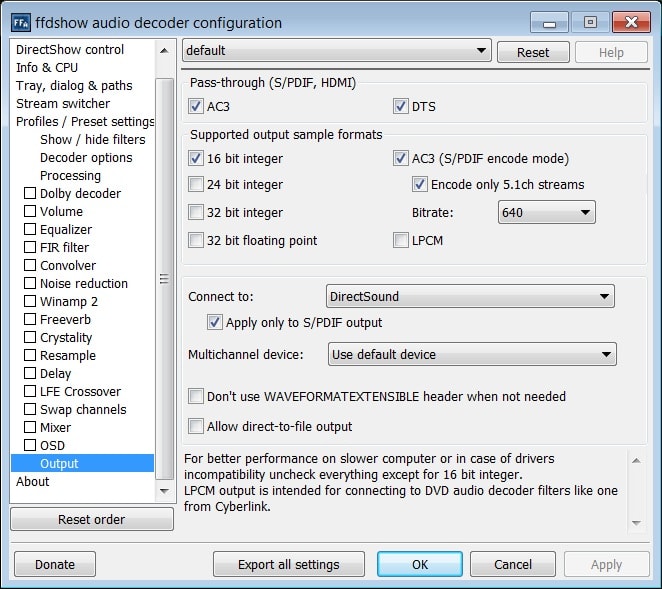Open the Connect to DirectSound dropdown

point(470,296)
